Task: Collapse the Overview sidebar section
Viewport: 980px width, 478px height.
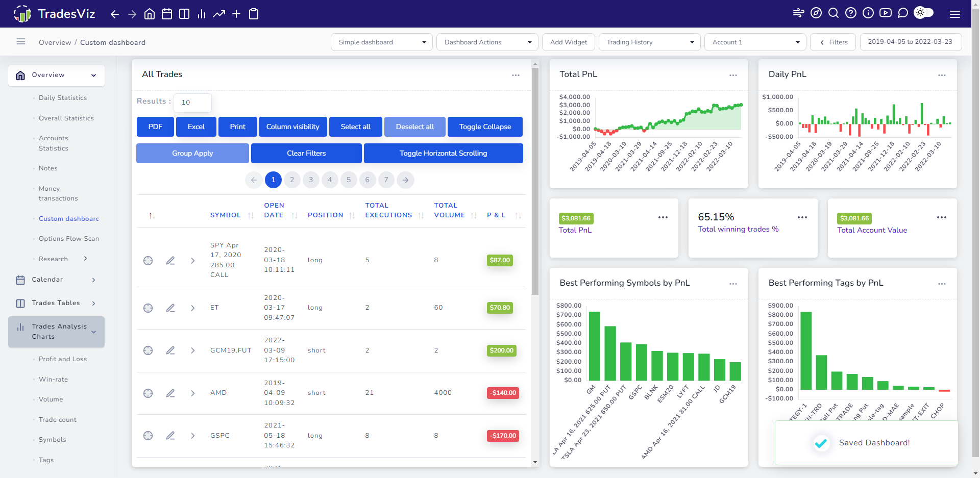Action: 56,76
